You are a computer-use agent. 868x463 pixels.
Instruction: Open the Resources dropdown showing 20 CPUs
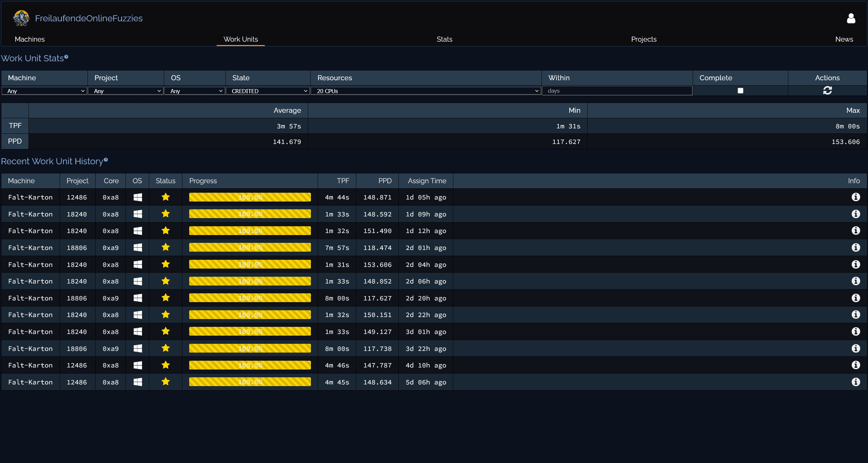[x=426, y=91]
